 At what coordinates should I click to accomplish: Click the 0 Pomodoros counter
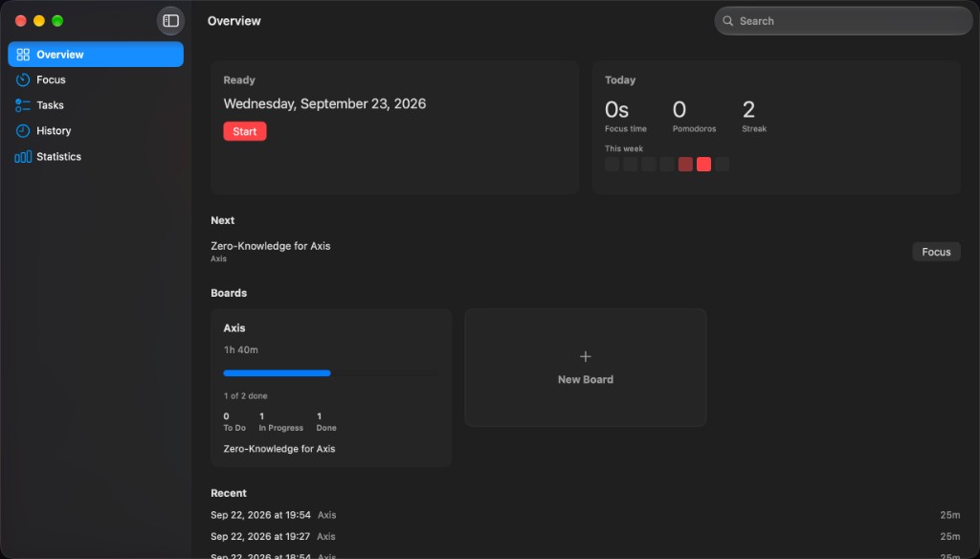[679, 110]
